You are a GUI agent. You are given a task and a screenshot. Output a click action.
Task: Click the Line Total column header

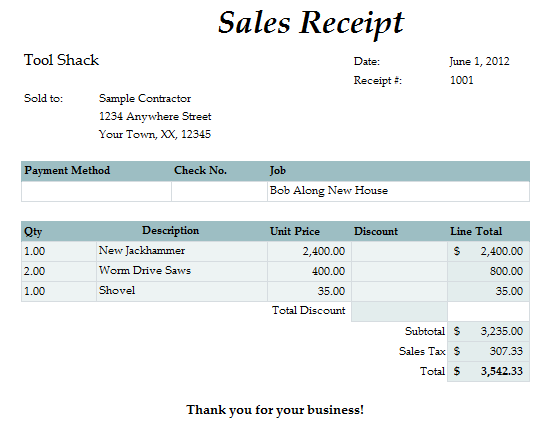[476, 231]
